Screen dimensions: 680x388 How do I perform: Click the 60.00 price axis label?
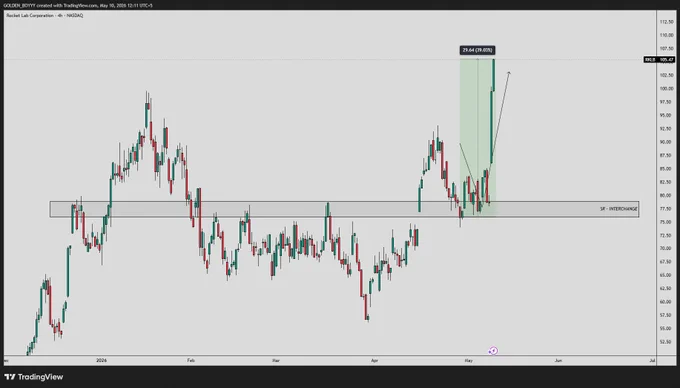[x=666, y=302]
